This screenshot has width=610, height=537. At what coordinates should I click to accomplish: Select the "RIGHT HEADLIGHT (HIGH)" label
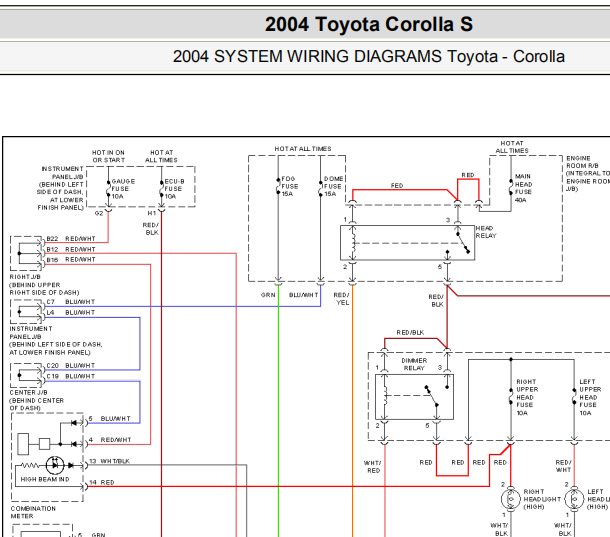pos(542,499)
